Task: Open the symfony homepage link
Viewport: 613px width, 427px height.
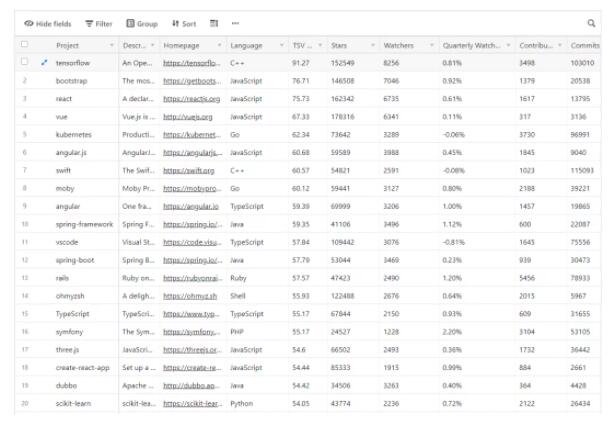Action: pos(192,332)
